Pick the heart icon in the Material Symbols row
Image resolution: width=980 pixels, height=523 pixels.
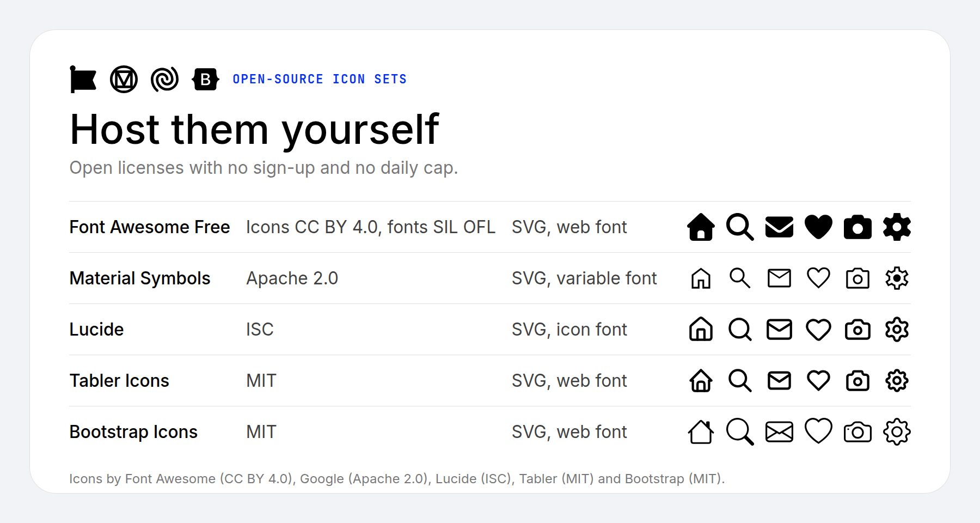[x=819, y=278]
